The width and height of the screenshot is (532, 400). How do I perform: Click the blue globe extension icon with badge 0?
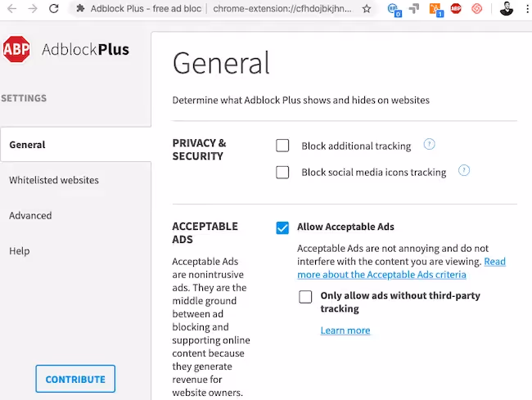pos(394,9)
